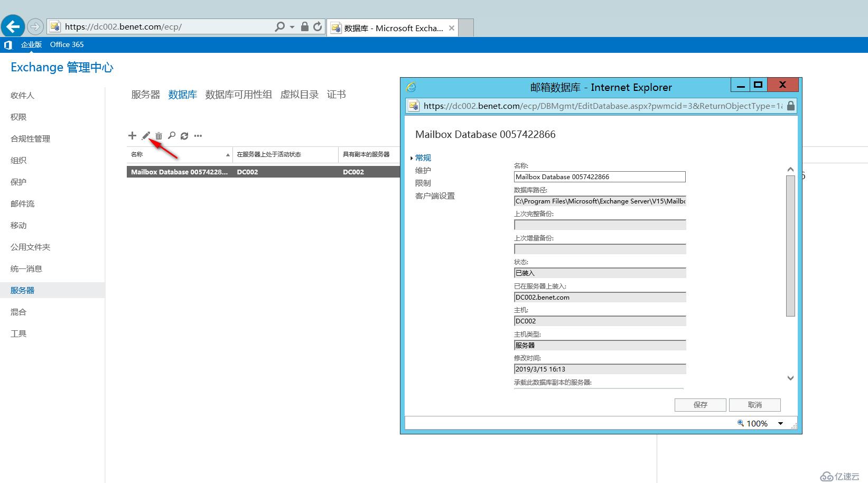Click the refresh icon in database toolbar
The image size is (868, 483).
[184, 136]
